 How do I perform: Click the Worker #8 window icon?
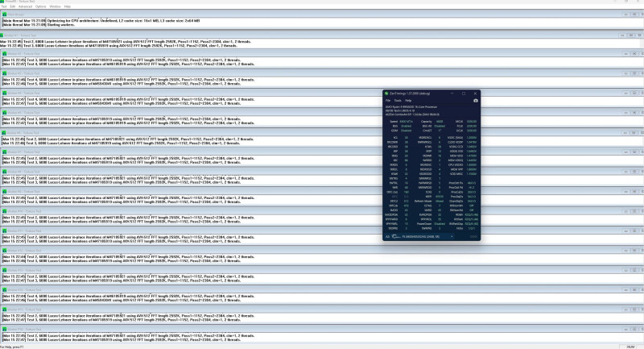(5, 172)
